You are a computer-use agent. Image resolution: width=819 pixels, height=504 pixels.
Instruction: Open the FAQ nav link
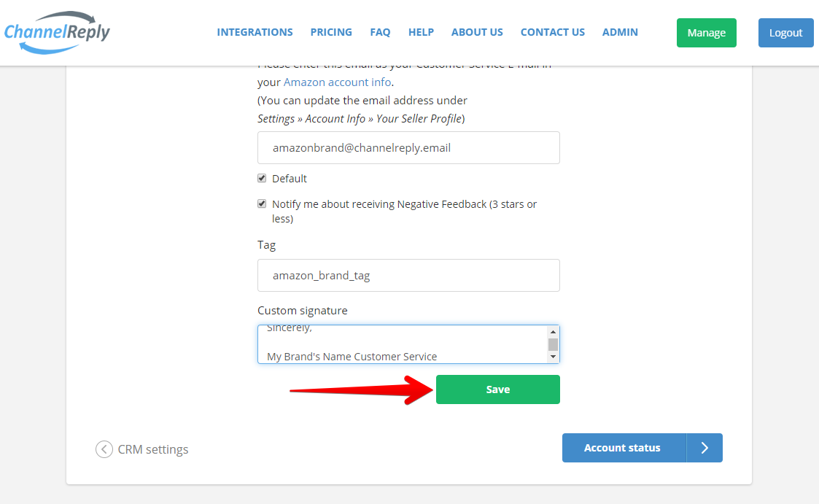pos(380,32)
